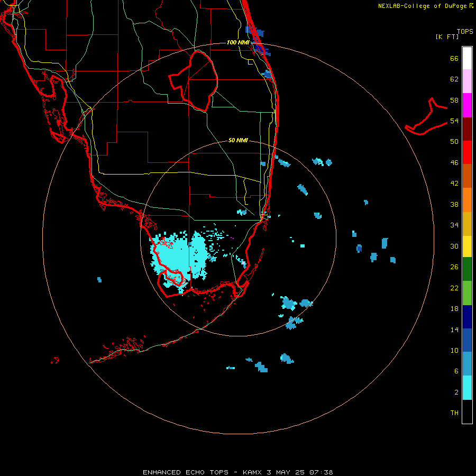Screen dimensions: 476x476
Task: Select the 34 value on the legend
Action: pyautogui.click(x=454, y=225)
